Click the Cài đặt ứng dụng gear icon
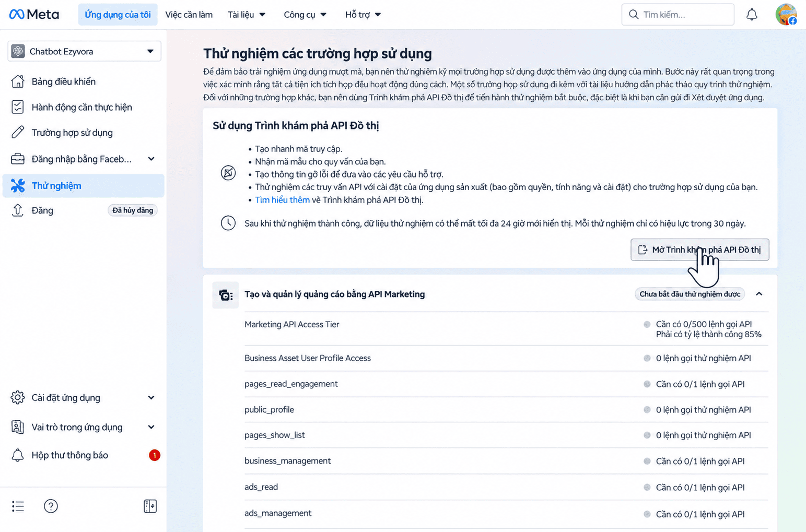Viewport: 806px width, 532px height. tap(18, 397)
